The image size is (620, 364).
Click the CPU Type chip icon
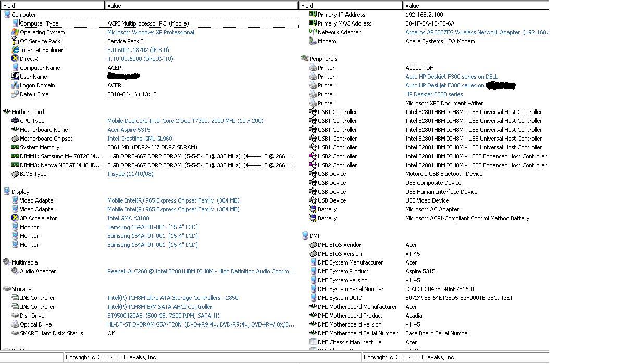pyautogui.click(x=15, y=120)
